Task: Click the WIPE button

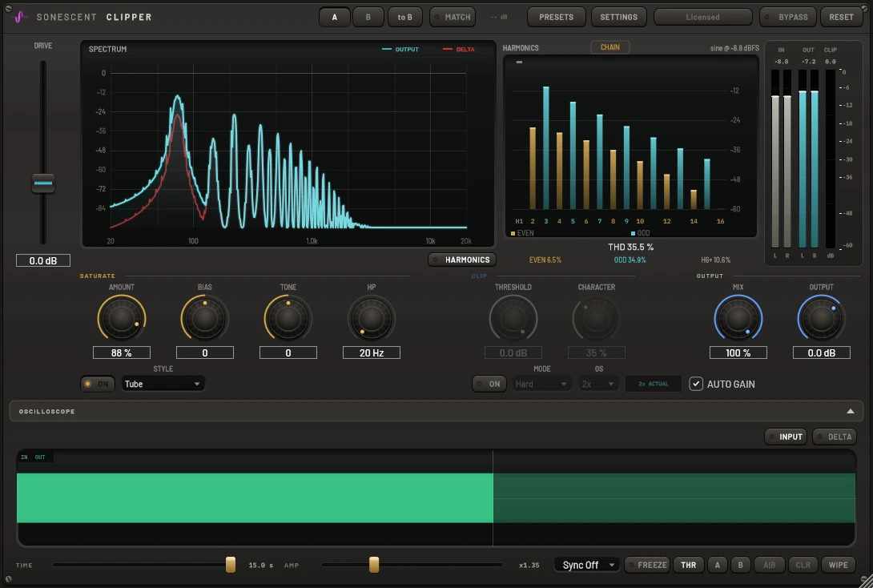Action: pyautogui.click(x=838, y=565)
